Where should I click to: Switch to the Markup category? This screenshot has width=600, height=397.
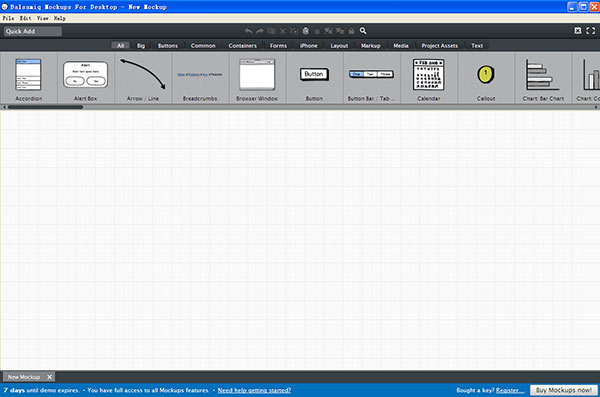(x=371, y=46)
